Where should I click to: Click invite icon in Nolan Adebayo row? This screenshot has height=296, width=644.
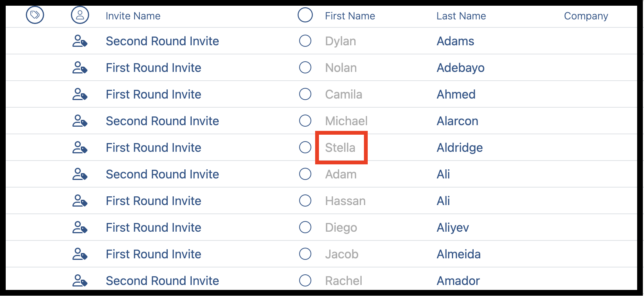coord(80,68)
